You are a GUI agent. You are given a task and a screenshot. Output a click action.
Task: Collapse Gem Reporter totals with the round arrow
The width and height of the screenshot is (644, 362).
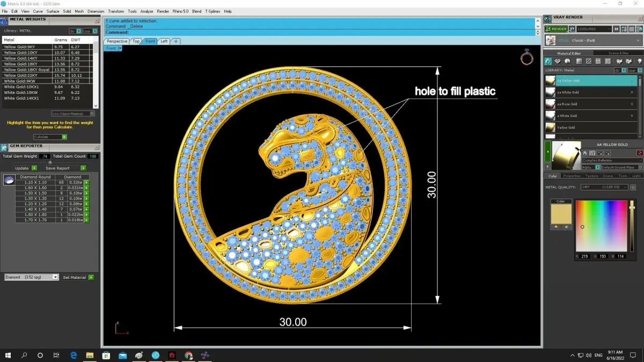[x=50, y=162]
